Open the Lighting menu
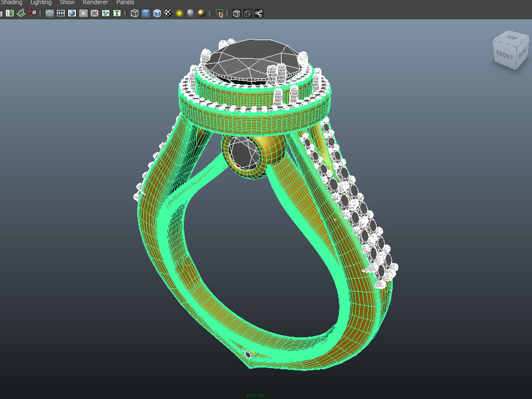532x399 pixels. (x=41, y=3)
